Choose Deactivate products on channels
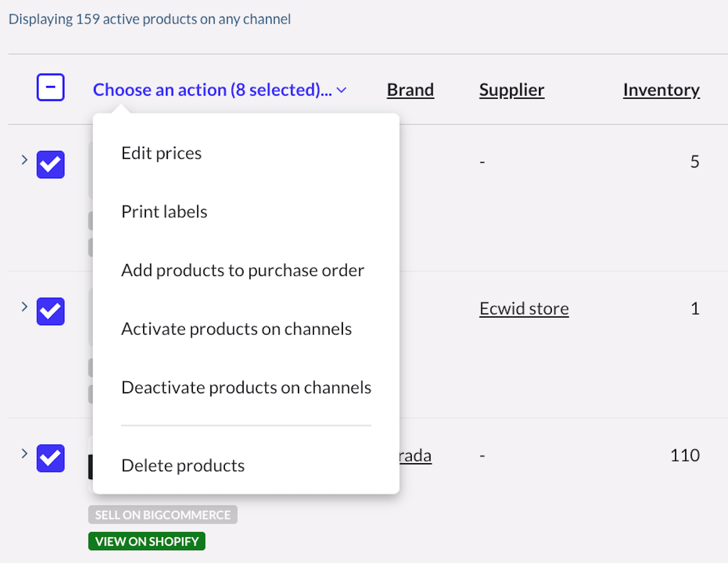Viewport: 728px width, 563px height. (246, 387)
